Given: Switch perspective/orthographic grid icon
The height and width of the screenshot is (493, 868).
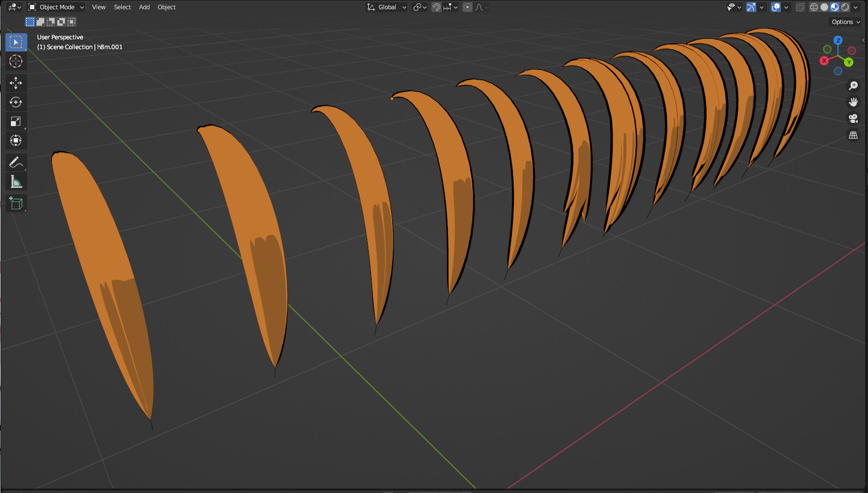Looking at the screenshot, I should tap(853, 135).
